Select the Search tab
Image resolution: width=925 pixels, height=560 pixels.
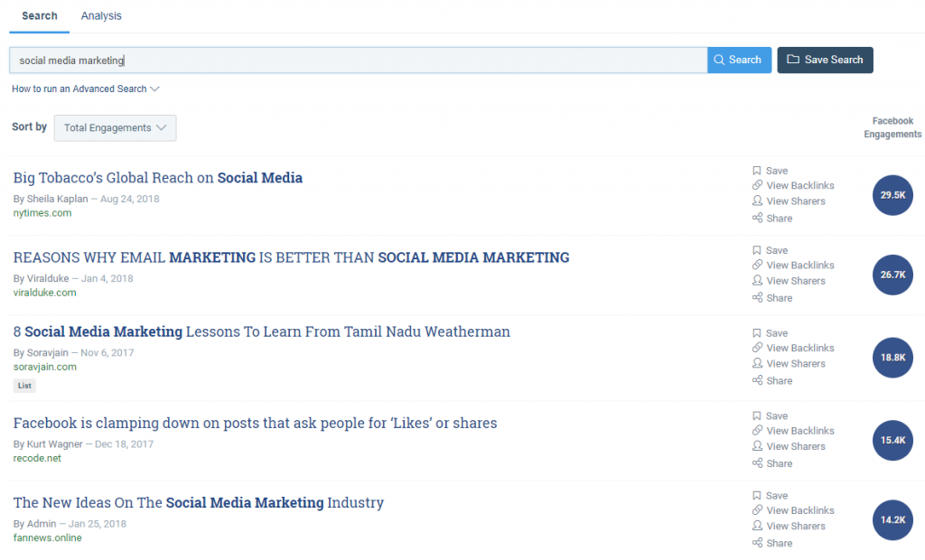pos(40,16)
